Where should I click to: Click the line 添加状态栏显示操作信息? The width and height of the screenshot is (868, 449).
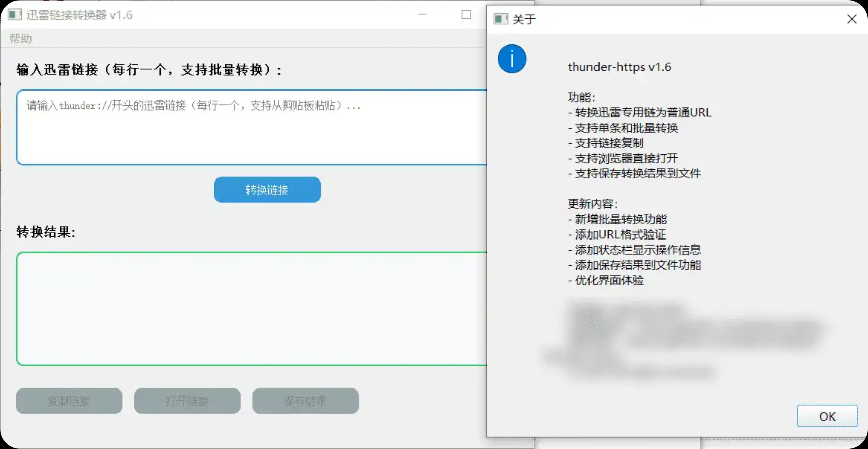tap(634, 250)
